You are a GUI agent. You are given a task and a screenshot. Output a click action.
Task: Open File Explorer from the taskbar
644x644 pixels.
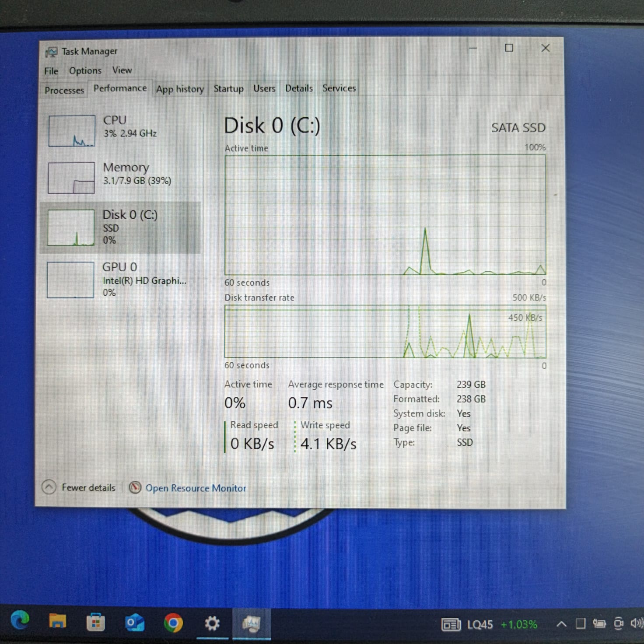pos(57,622)
